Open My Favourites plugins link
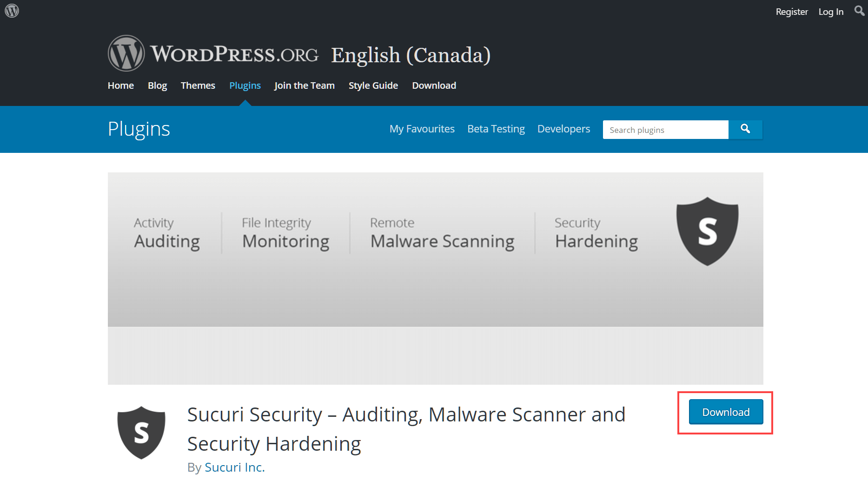Viewport: 868px width, 493px height. coord(422,129)
